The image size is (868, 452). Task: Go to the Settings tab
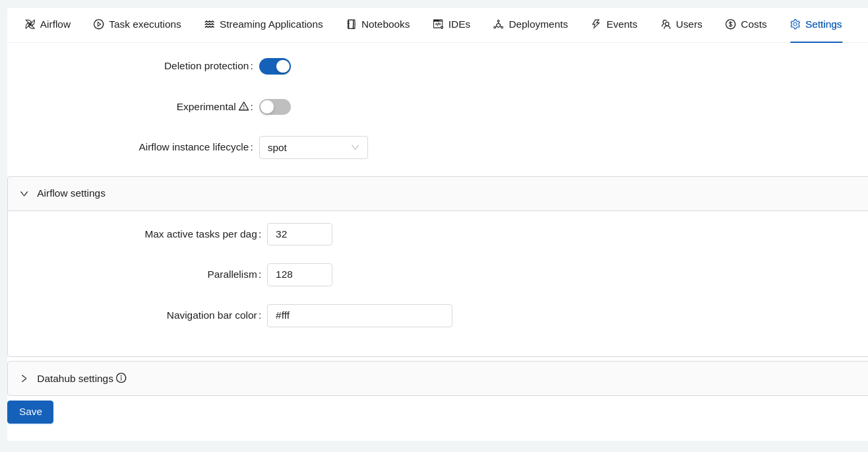point(816,24)
